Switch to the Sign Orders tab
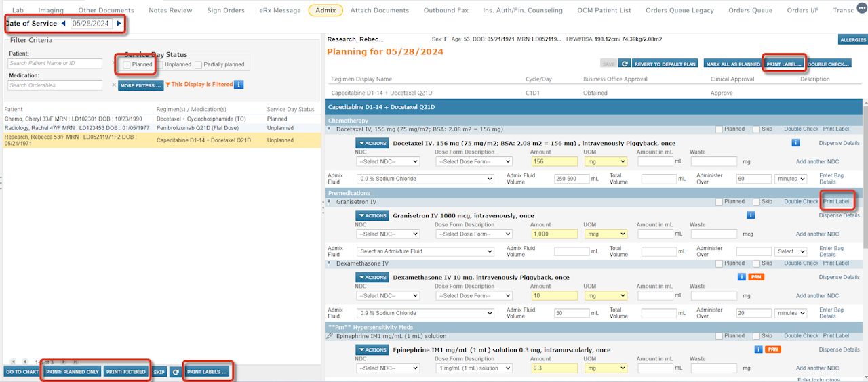The height and width of the screenshot is (382, 868). coord(226,10)
